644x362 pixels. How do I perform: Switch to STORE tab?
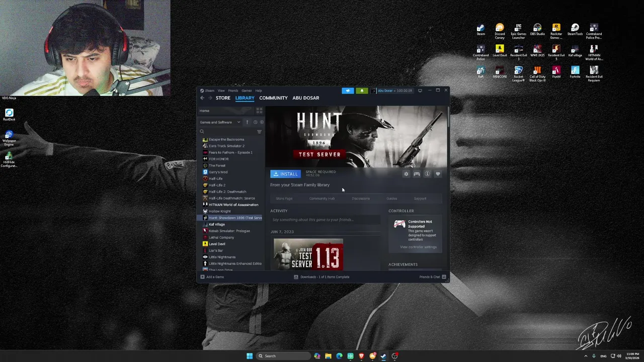coord(223,98)
